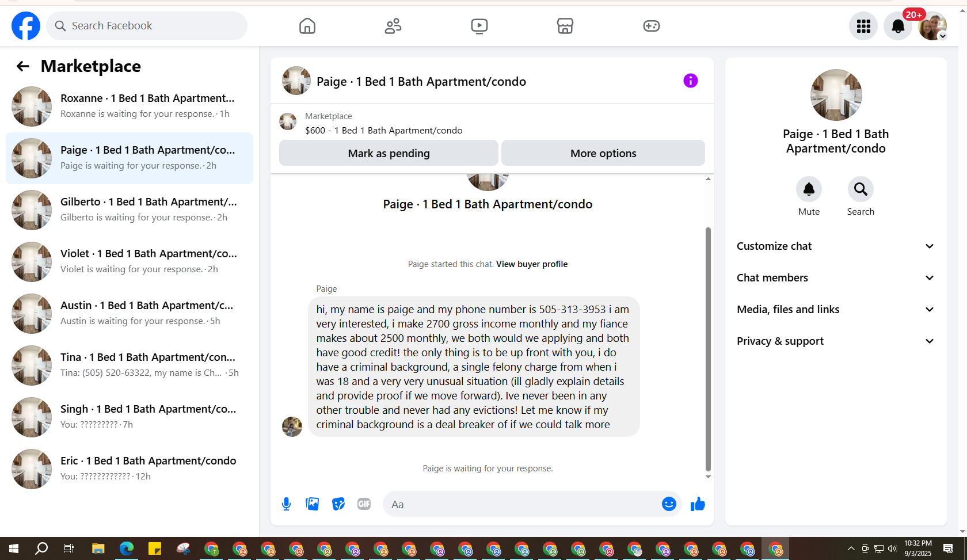Expand Media, files and links section

[x=836, y=310]
